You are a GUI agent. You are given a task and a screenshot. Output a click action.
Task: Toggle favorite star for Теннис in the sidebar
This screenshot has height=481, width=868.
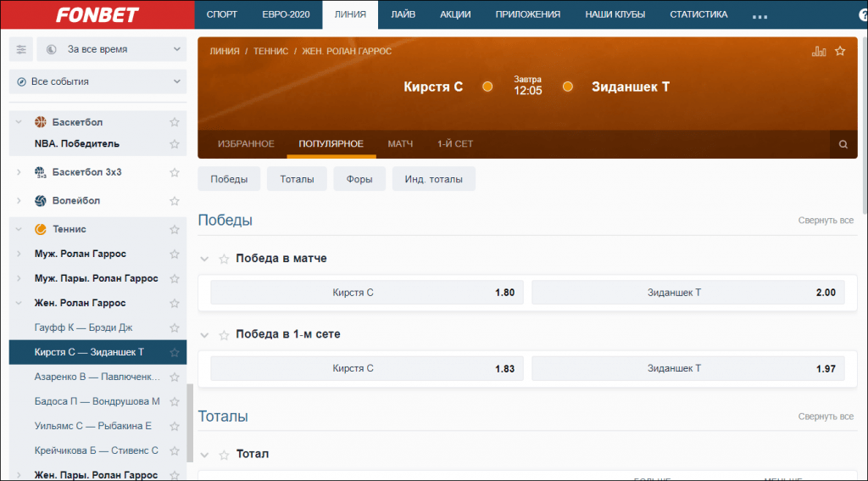(175, 229)
